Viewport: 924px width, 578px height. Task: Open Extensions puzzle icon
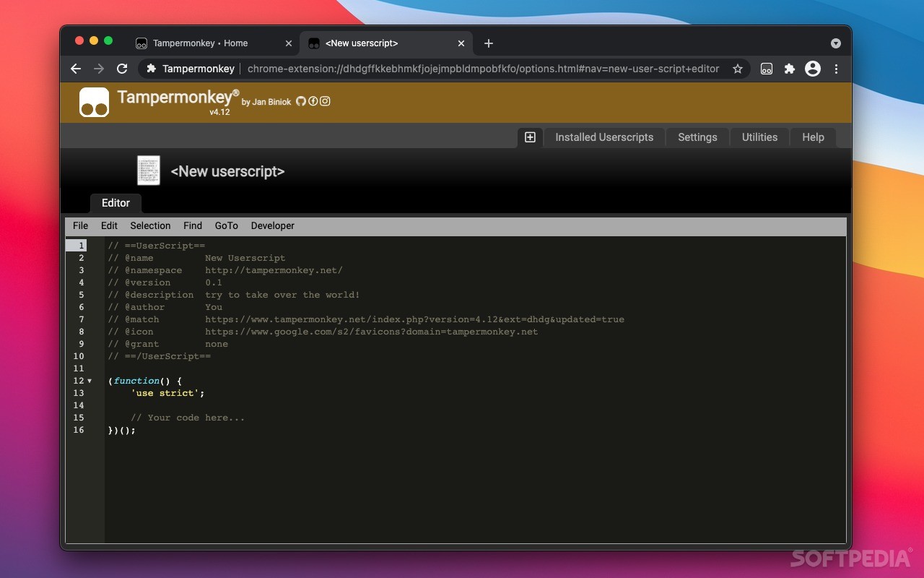790,69
